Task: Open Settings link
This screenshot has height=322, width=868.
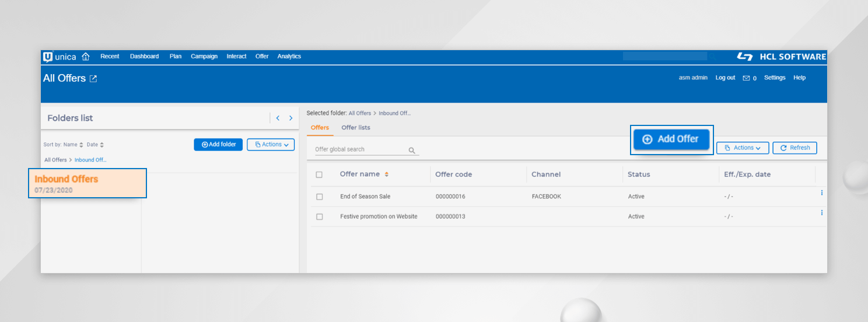Action: coord(775,78)
